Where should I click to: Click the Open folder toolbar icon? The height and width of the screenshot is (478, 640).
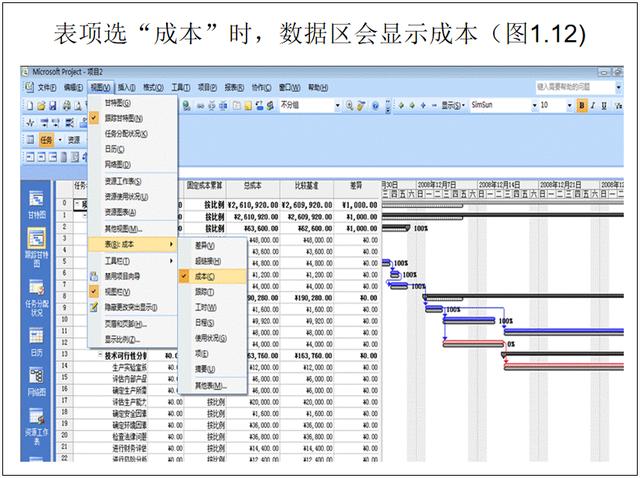click(41, 106)
